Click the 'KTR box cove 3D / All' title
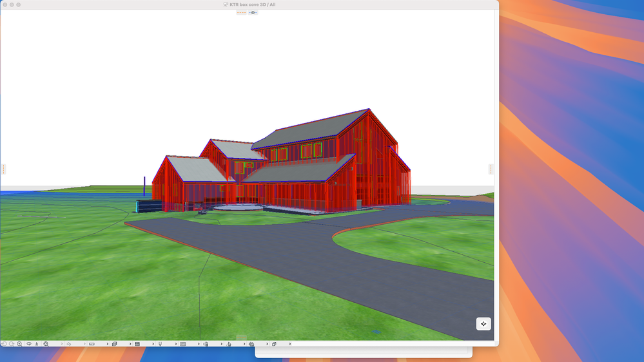Viewport: 644px width, 362px height. click(253, 5)
